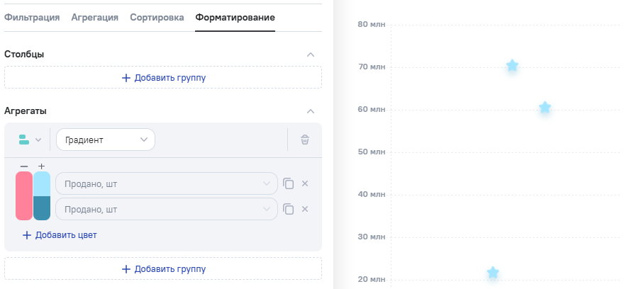Switch to the 'Агрегация' tab

[94, 17]
